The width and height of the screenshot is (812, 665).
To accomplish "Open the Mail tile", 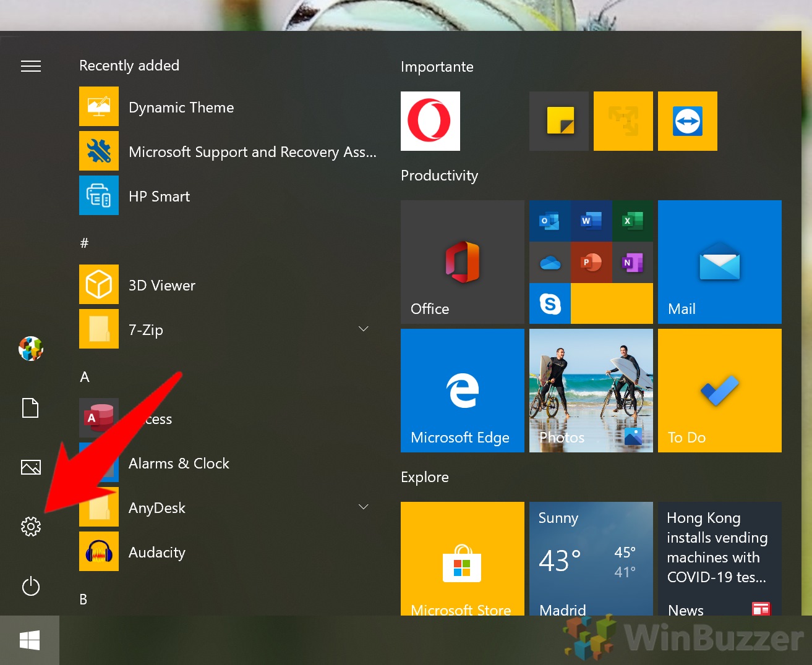I will (x=720, y=262).
